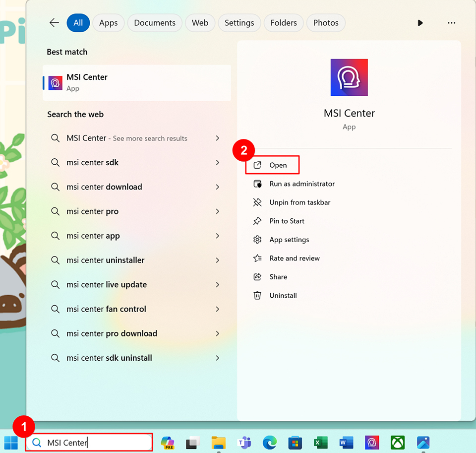
Task: Expand the 'msi center fan control' chevron
Action: click(x=217, y=309)
